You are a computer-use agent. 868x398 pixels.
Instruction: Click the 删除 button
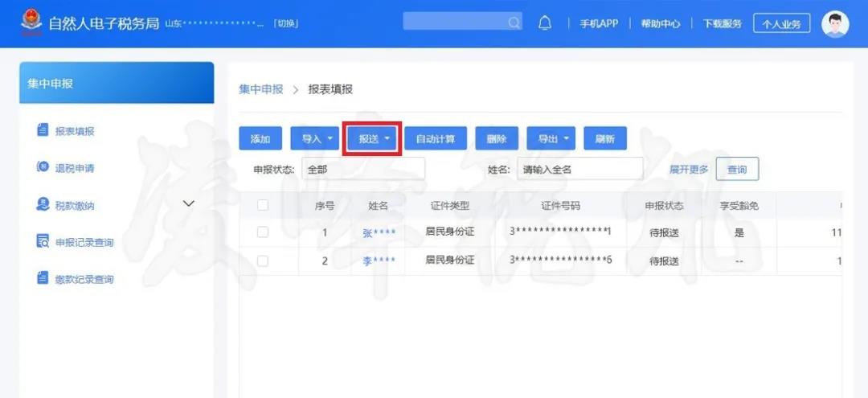pos(497,138)
